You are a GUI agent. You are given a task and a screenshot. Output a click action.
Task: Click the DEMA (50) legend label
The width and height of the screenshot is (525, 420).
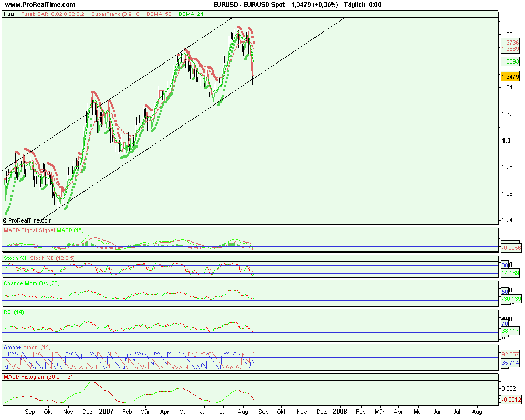(x=160, y=14)
